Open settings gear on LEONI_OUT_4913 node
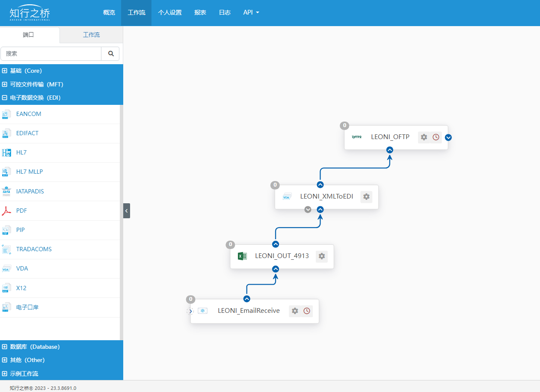 click(322, 256)
